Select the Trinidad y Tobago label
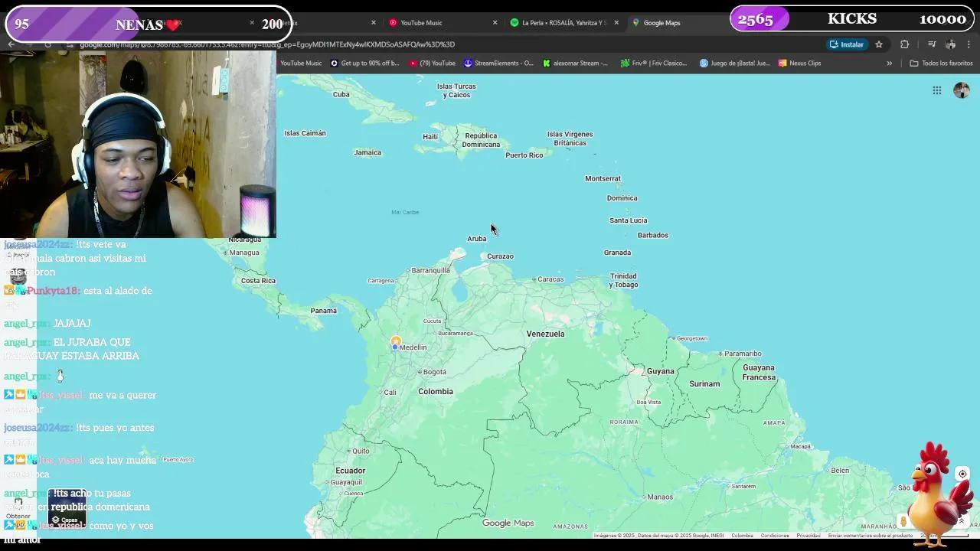The image size is (980, 551). 623,280
